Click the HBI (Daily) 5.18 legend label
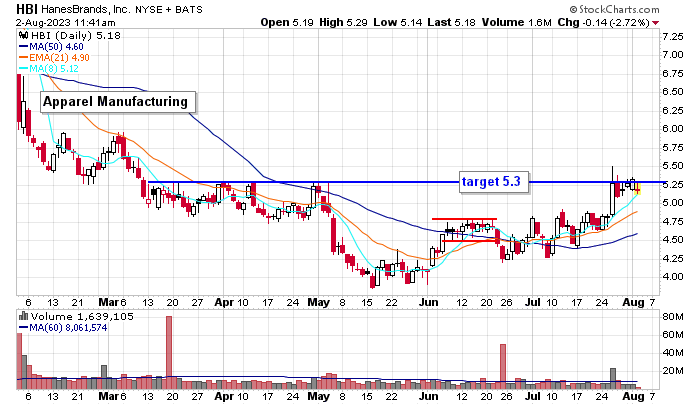 point(76,35)
